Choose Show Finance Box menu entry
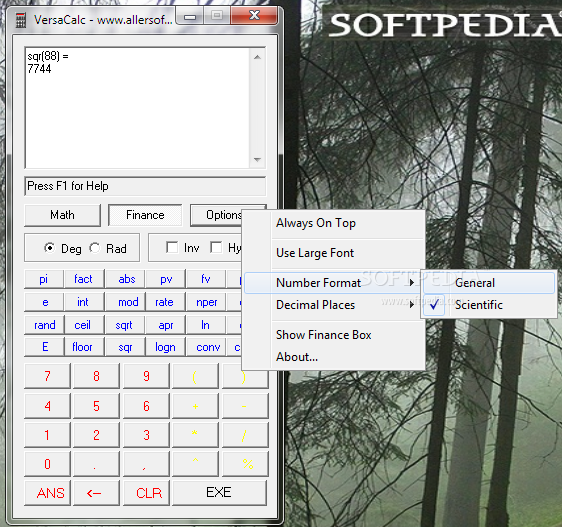The height and width of the screenshot is (527, 562). 334,335
